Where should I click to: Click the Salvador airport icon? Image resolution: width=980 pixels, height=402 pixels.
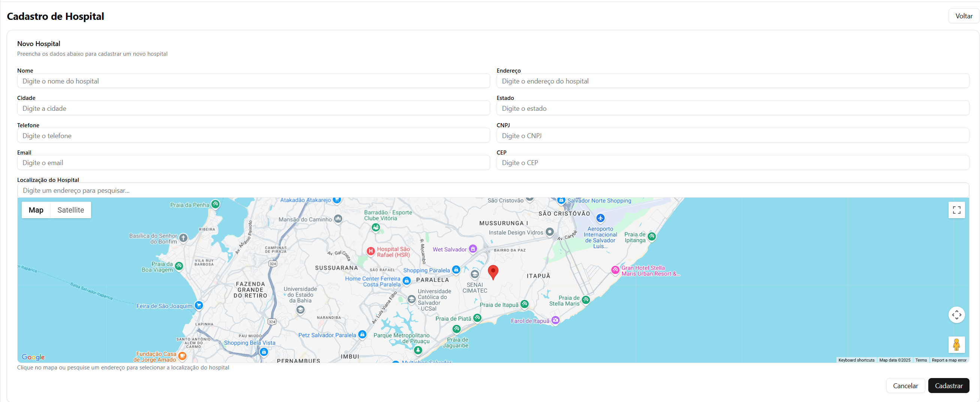point(600,218)
